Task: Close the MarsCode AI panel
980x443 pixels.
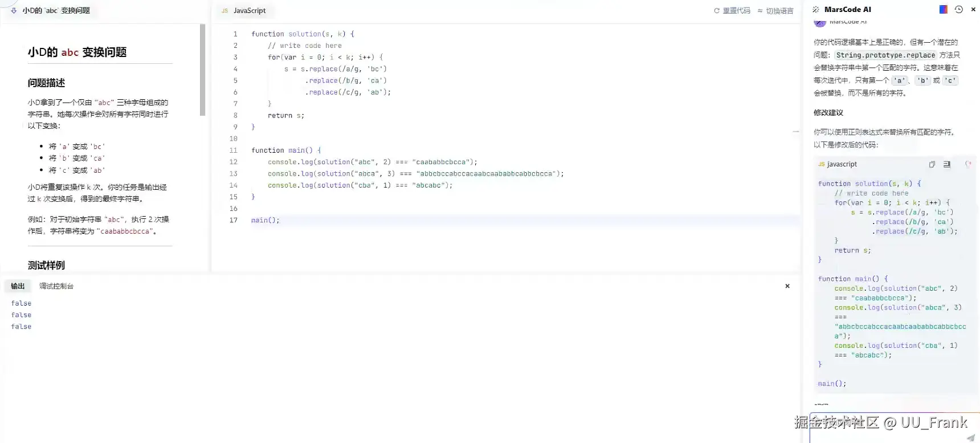Action: (973, 10)
